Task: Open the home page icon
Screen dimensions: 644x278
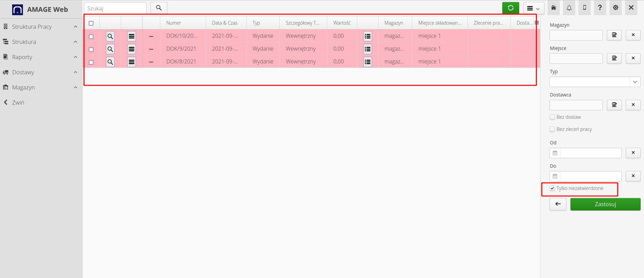Action: coord(554,8)
